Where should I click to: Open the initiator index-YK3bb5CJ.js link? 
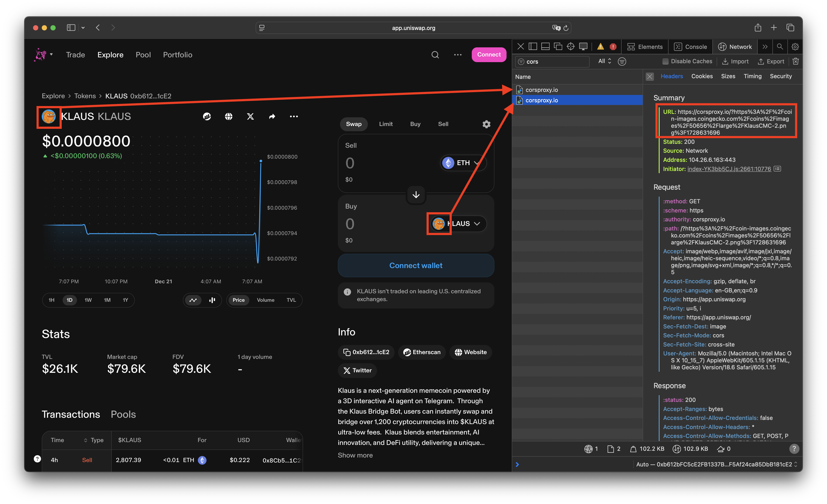[729, 169]
